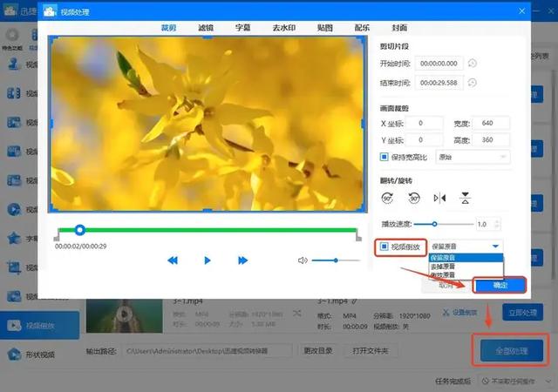Switch to the 字幕 tab

[242, 28]
